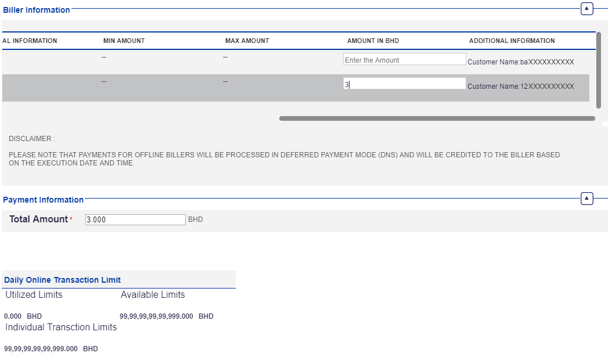
Task: Click the empty 'Enter the Amount' field
Action: (404, 60)
